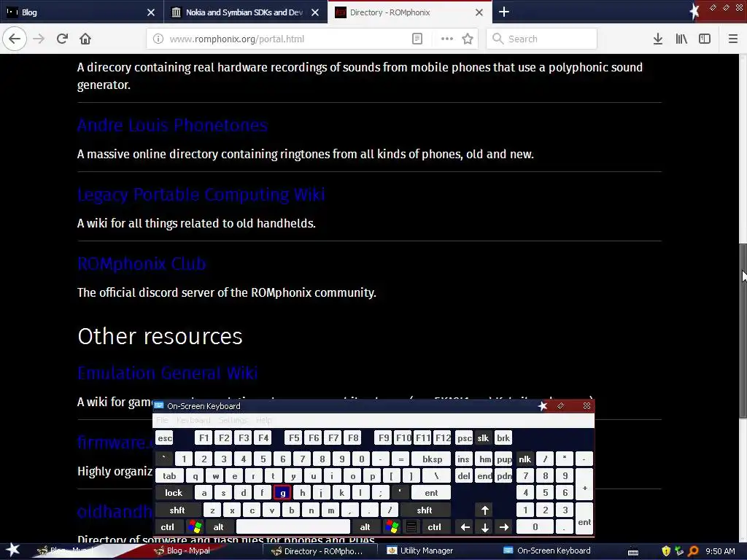Toggle the right shft key

(x=425, y=510)
